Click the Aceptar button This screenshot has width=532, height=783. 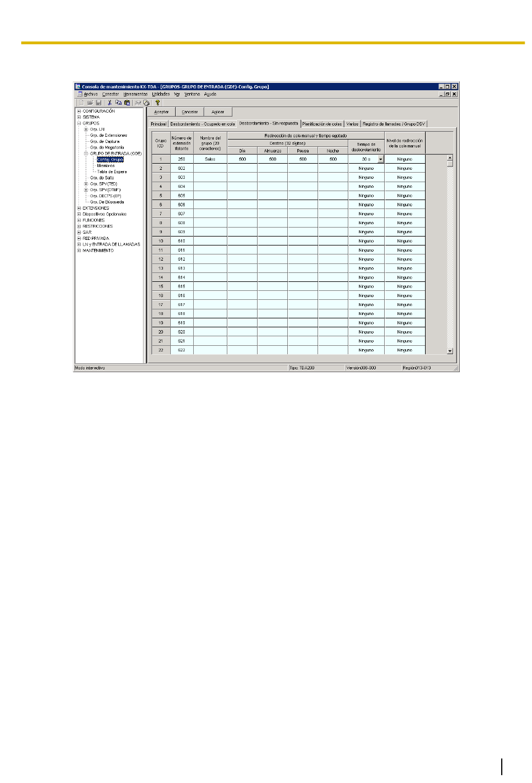coord(161,112)
